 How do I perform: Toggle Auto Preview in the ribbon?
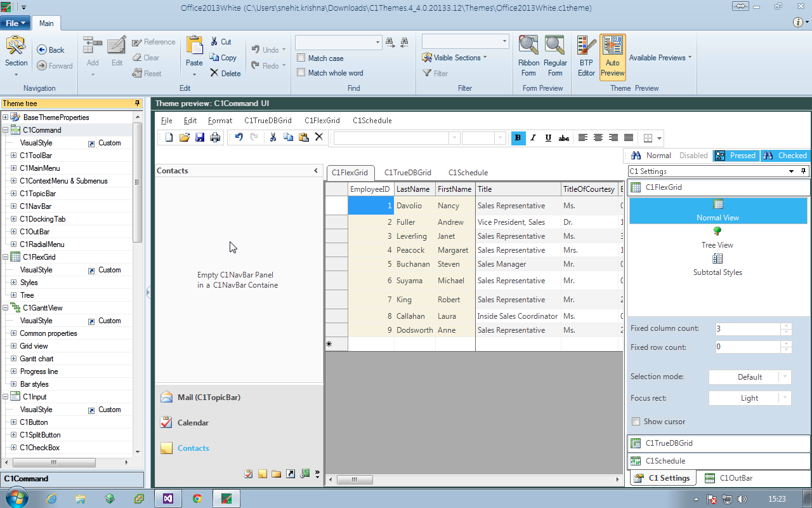pyautogui.click(x=612, y=56)
